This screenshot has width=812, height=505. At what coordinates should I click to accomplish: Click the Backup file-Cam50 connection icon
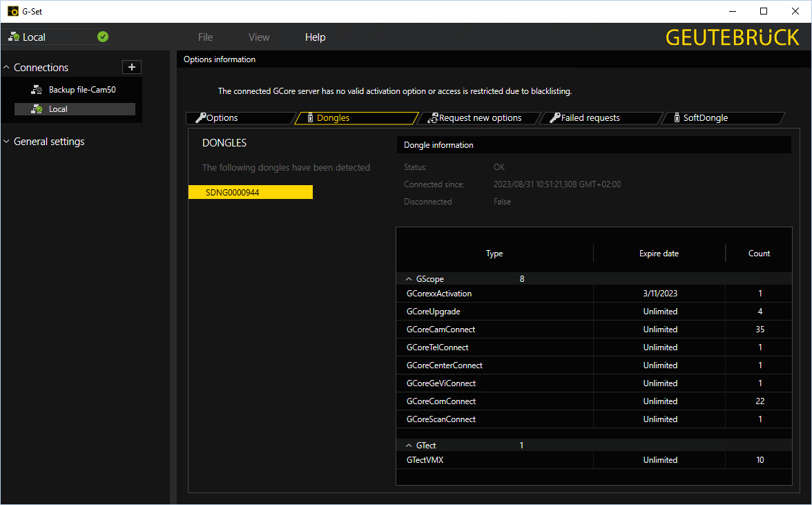click(x=37, y=90)
